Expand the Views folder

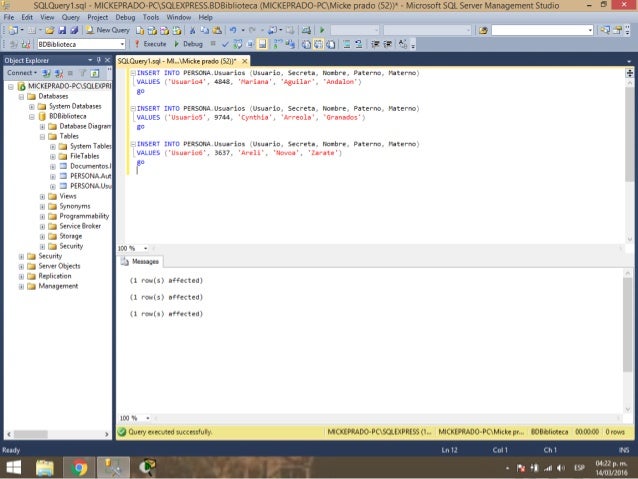point(42,197)
